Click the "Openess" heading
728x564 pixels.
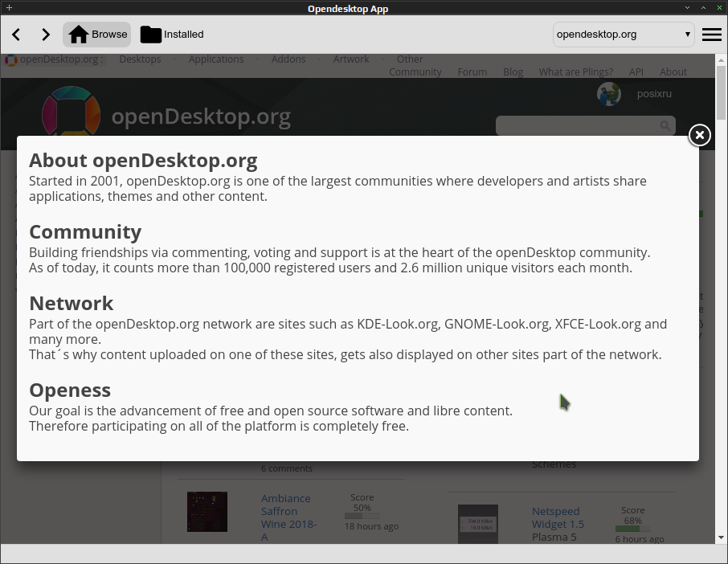coord(70,390)
